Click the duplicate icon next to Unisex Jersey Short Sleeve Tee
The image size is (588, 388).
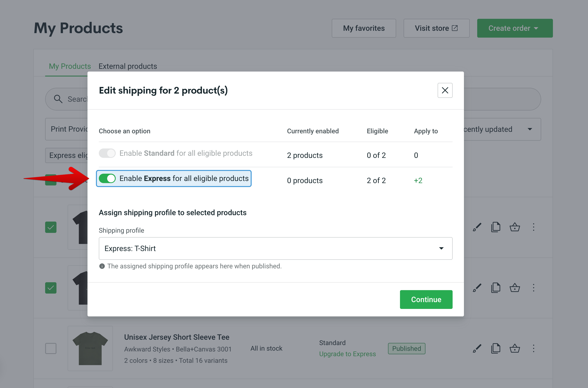tap(495, 348)
